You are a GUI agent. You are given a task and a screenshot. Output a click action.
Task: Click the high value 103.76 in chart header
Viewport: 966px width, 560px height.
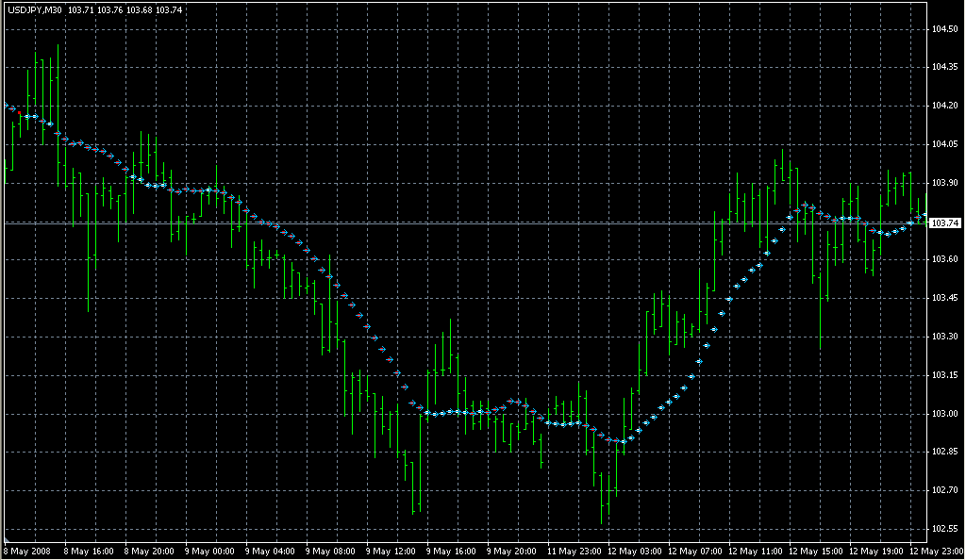click(110, 9)
